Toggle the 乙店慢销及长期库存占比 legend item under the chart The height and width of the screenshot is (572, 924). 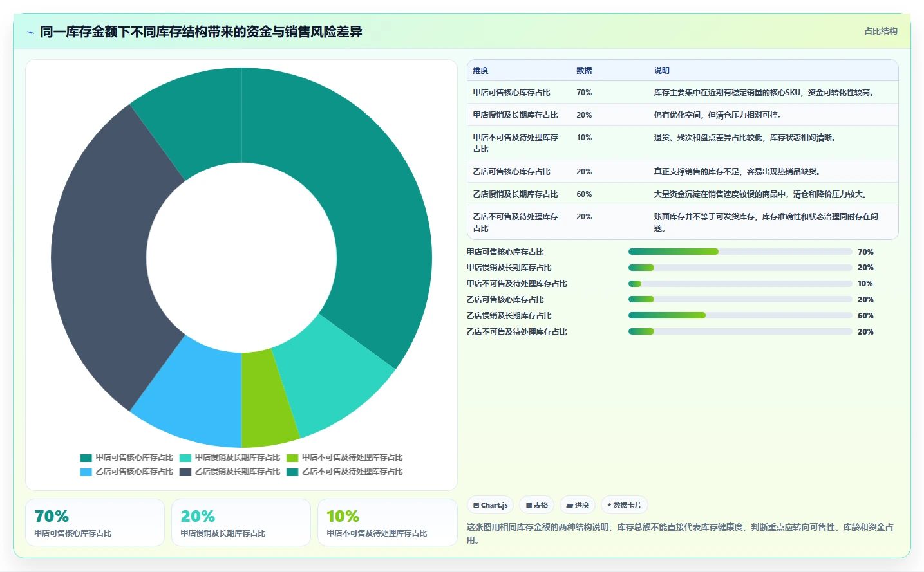click(230, 472)
